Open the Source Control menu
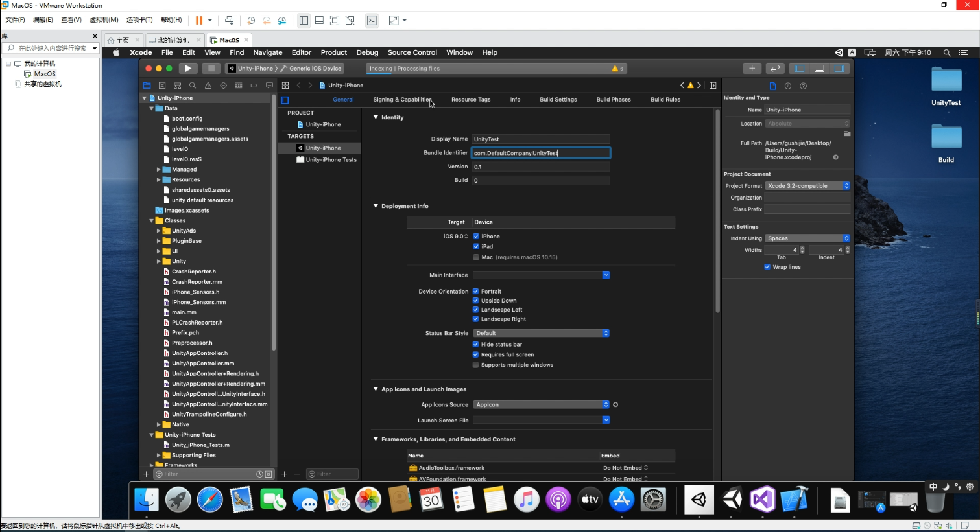 pos(412,52)
